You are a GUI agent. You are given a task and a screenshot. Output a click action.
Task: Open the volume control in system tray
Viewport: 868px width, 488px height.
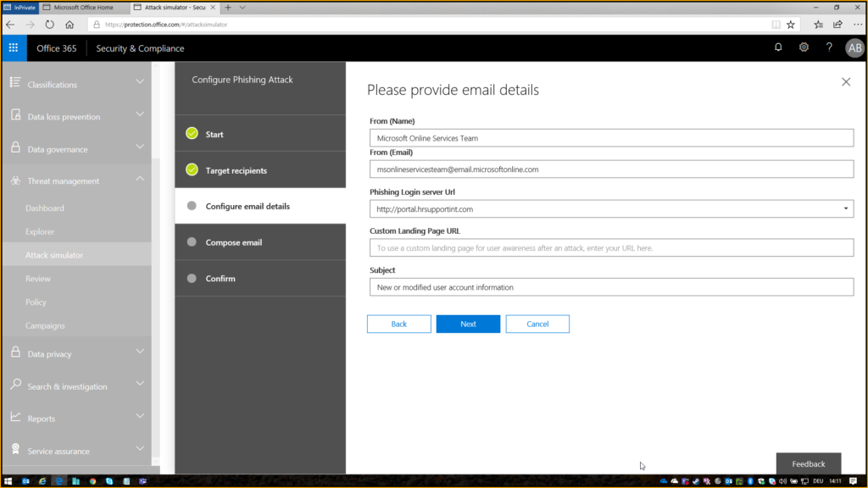point(782,481)
